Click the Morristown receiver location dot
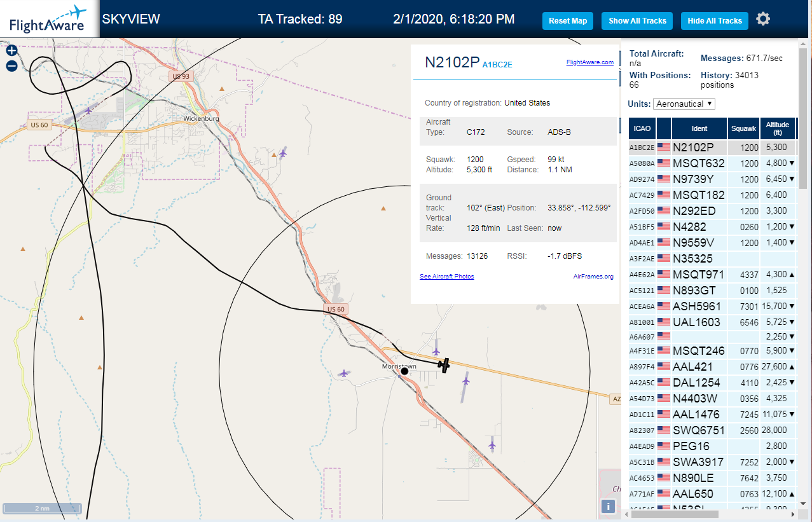 click(404, 371)
